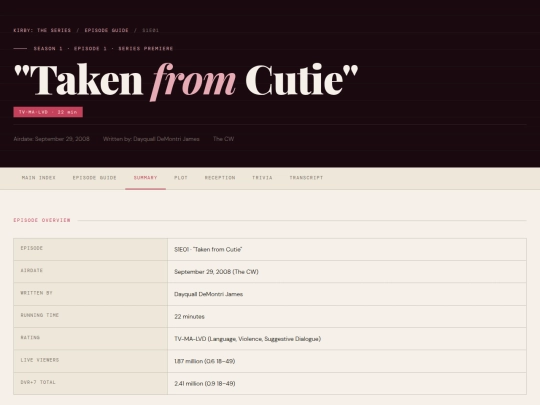Click the WRITTEN BY row label cell
This screenshot has height=405, width=540.
[91, 294]
